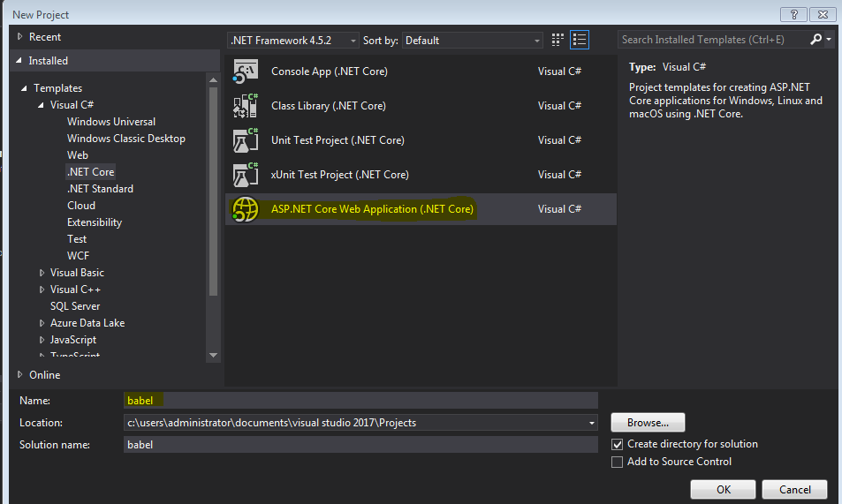The height and width of the screenshot is (504, 842).
Task: Choose ASP.NET Core Web Application template name
Action: pyautogui.click(x=372, y=209)
